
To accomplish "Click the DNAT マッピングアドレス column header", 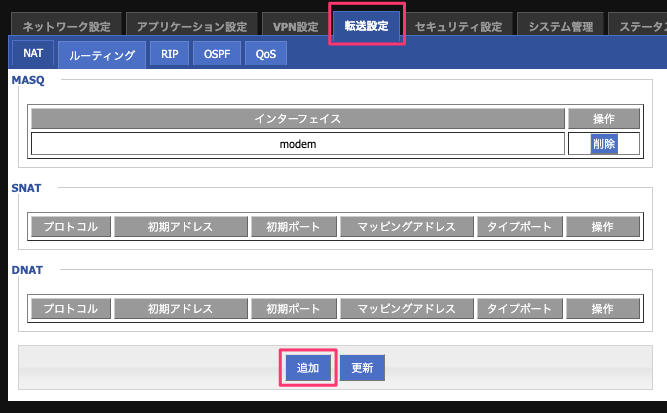I will coord(407,308).
